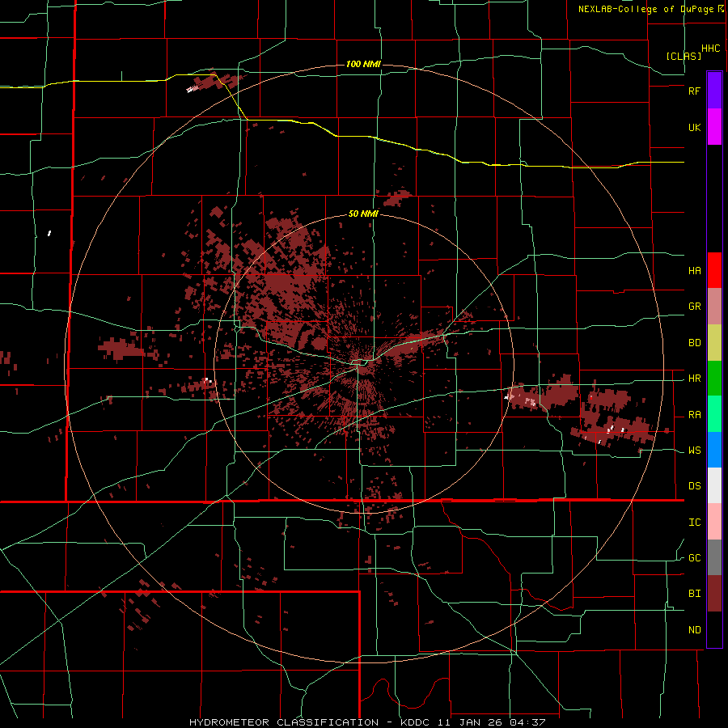
Task: Click the WS legend label
Action: (x=695, y=451)
